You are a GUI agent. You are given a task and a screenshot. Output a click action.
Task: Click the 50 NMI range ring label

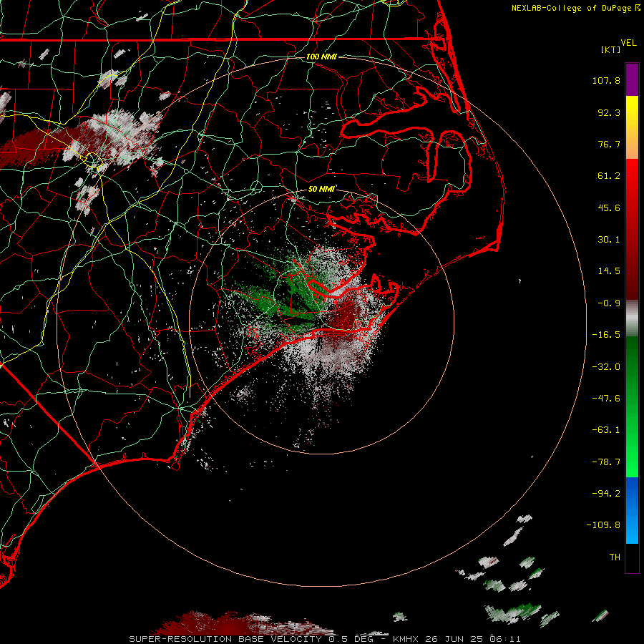(321, 189)
